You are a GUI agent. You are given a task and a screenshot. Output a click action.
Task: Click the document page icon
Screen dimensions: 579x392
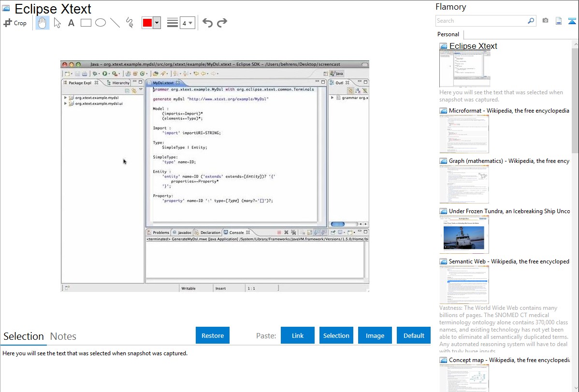point(559,21)
